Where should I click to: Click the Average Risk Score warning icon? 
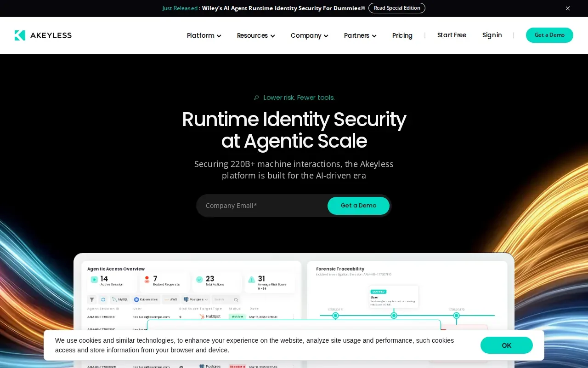click(x=251, y=279)
